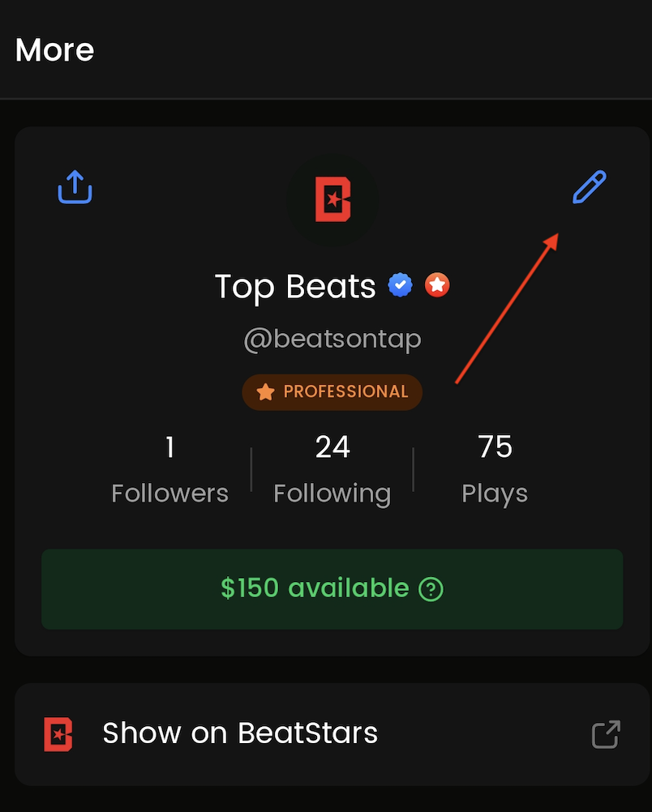Screen dimensions: 652x812
Task: Click the More page heading
Action: click(x=55, y=50)
